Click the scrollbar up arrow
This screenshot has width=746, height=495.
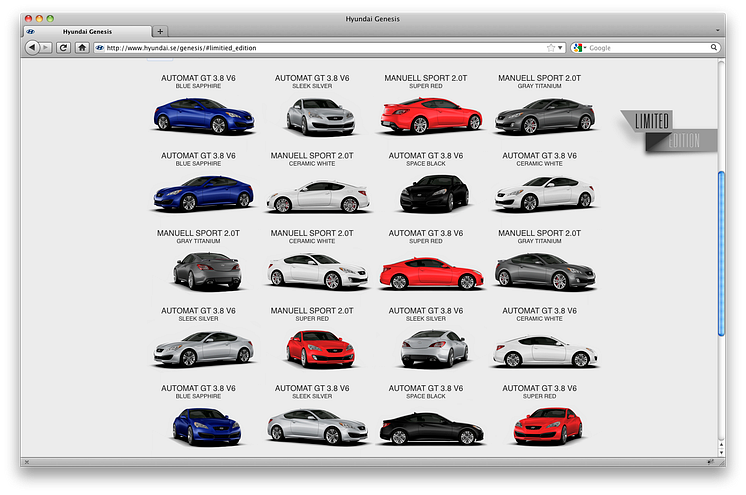click(x=721, y=445)
